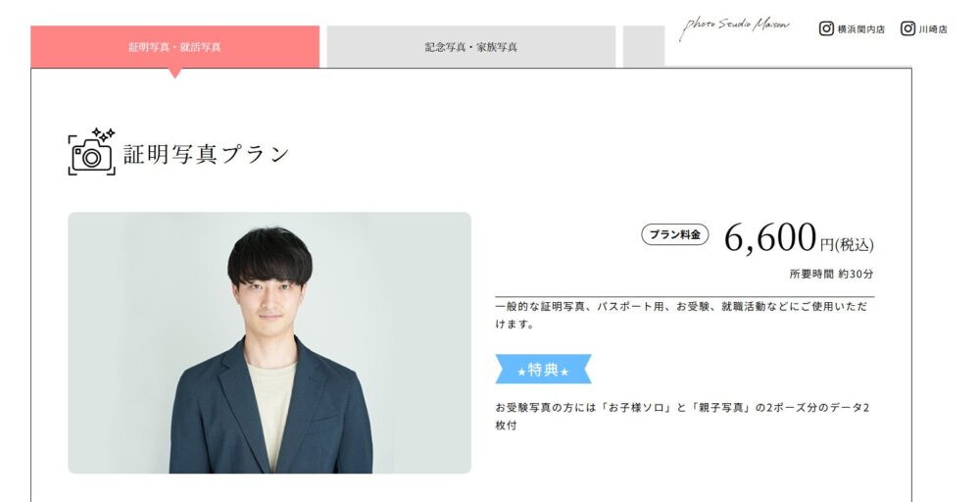
Task: Follow the 川崎店 text link
Action: (933, 29)
